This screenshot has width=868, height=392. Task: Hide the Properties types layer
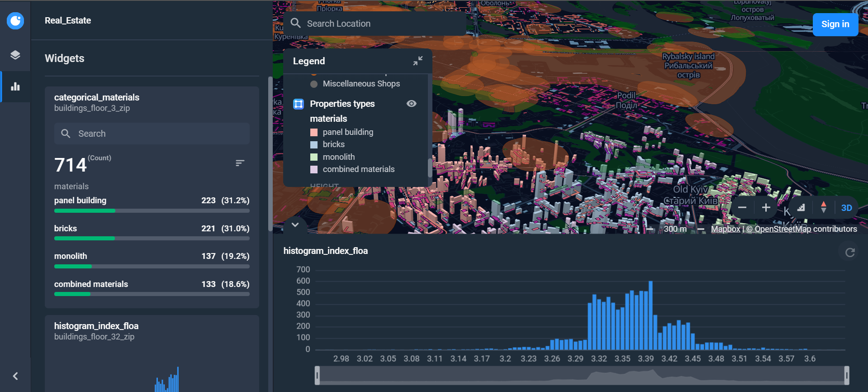411,104
